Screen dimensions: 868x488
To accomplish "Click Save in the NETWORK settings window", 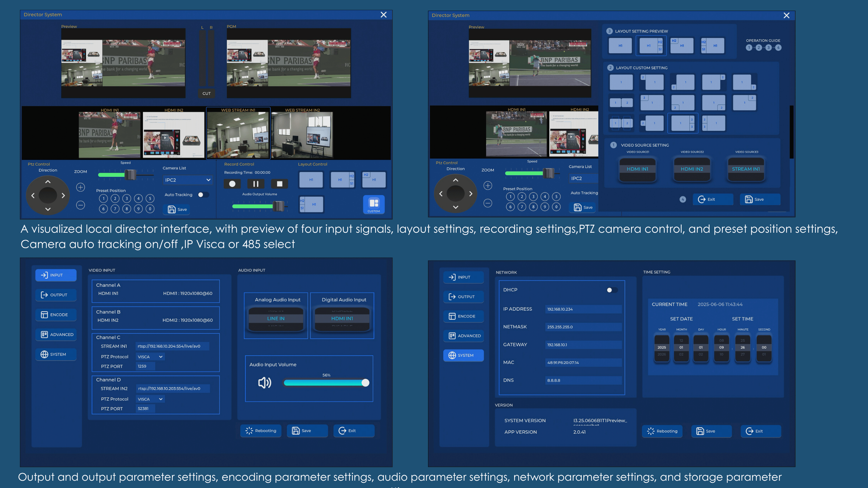I will [712, 431].
